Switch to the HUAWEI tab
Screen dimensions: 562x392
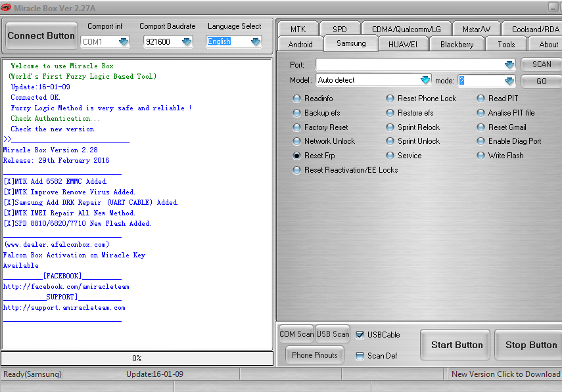pyautogui.click(x=403, y=45)
